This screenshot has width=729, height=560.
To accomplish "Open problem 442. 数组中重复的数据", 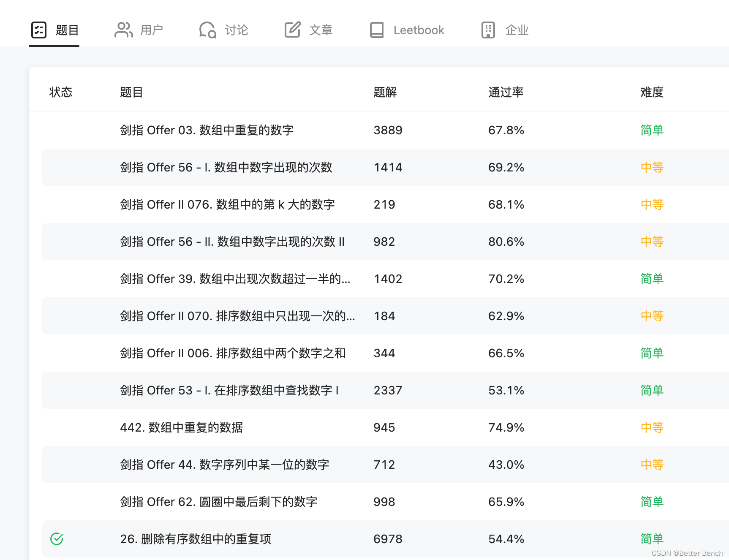I will tap(182, 427).
